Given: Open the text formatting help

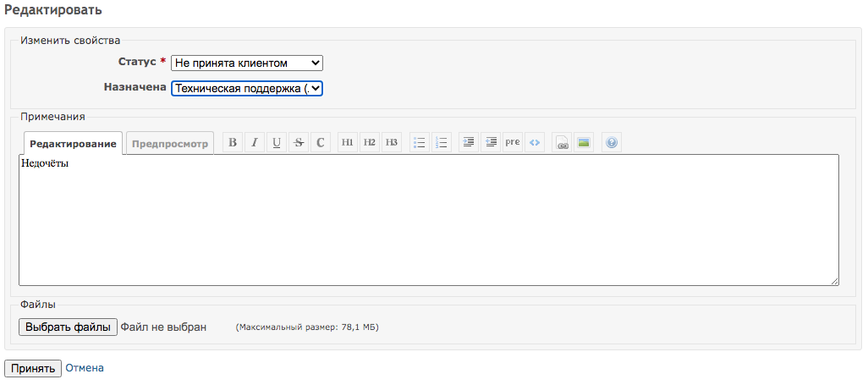Looking at the screenshot, I should pyautogui.click(x=611, y=143).
